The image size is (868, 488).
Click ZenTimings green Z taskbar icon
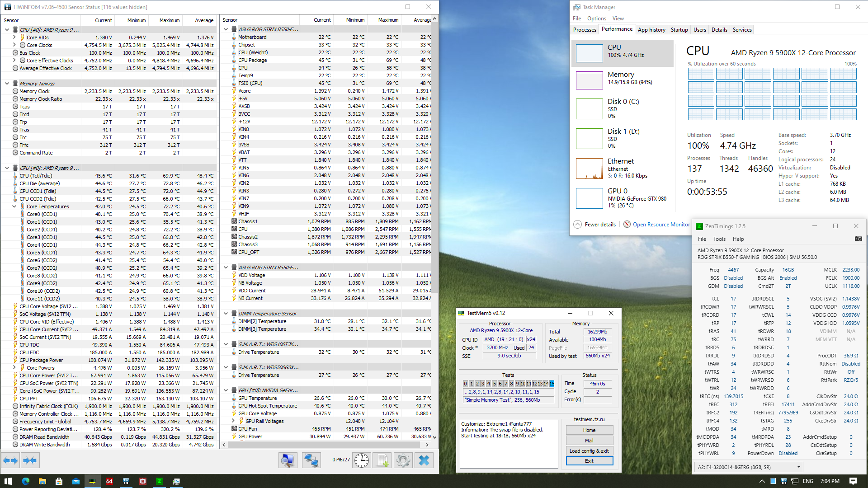point(159,481)
